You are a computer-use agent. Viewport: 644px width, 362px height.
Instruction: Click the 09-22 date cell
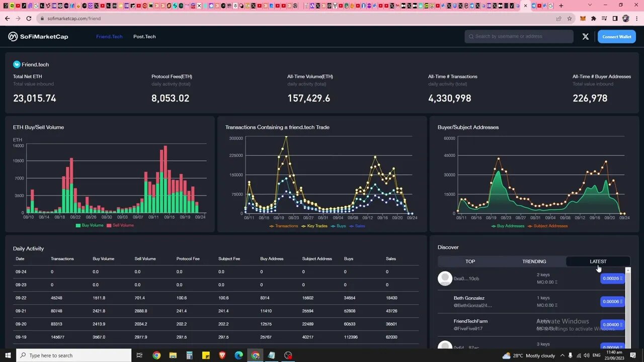[20, 298]
